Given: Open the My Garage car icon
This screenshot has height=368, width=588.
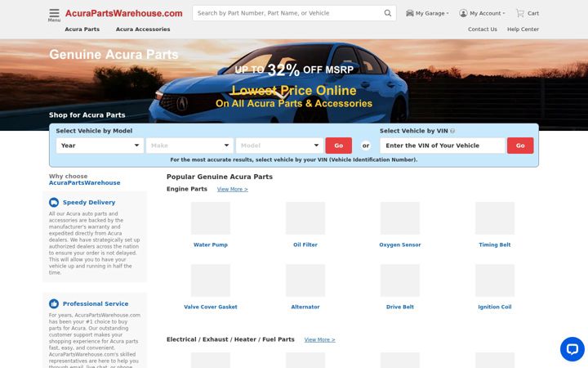Looking at the screenshot, I should click(409, 13).
